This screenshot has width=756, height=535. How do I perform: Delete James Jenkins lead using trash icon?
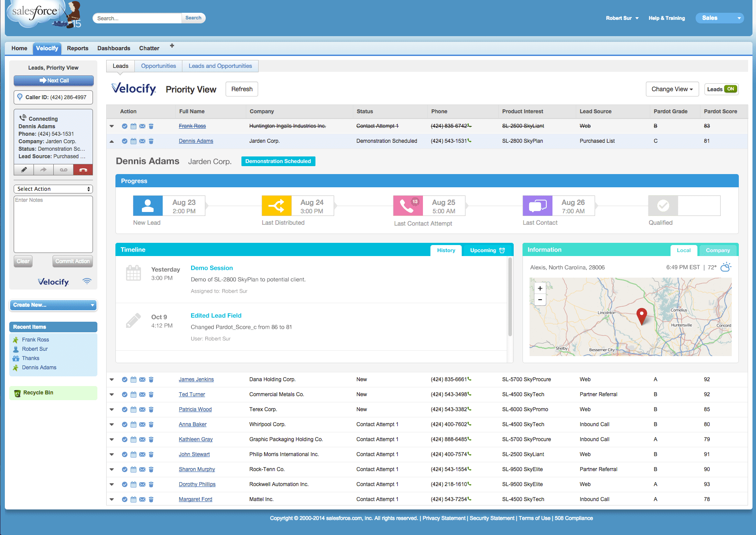pyautogui.click(x=151, y=379)
